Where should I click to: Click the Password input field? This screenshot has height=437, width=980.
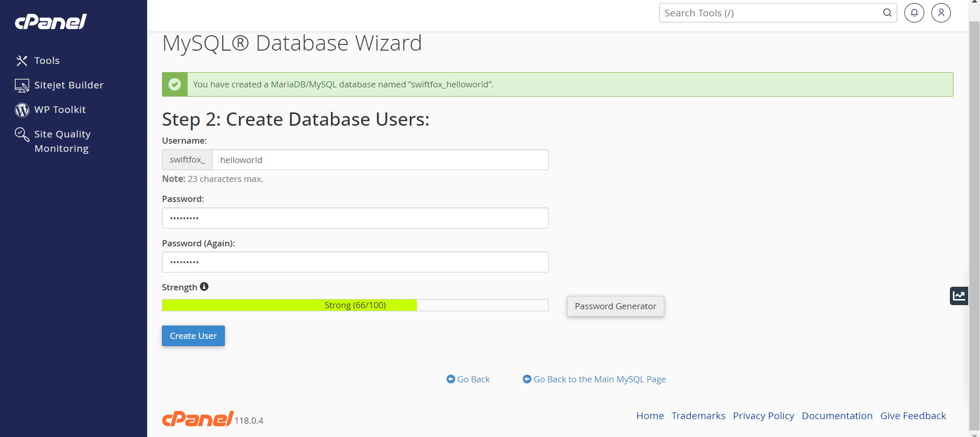coord(355,218)
